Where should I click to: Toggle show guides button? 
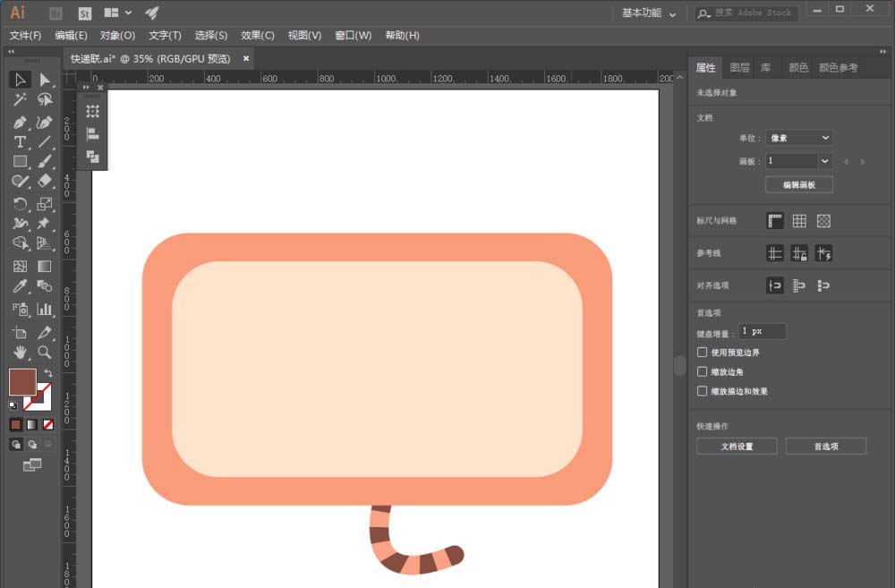pyautogui.click(x=774, y=253)
